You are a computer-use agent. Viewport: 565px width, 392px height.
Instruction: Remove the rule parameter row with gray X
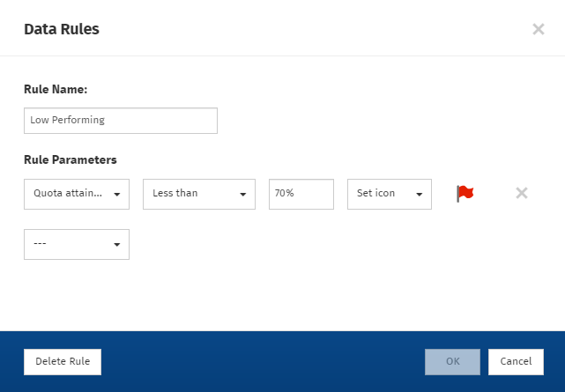pyautogui.click(x=521, y=193)
